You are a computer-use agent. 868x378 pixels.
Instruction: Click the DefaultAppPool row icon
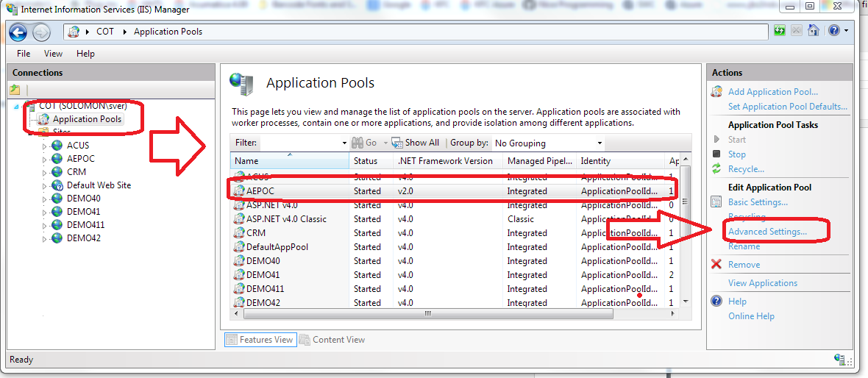pyautogui.click(x=239, y=247)
